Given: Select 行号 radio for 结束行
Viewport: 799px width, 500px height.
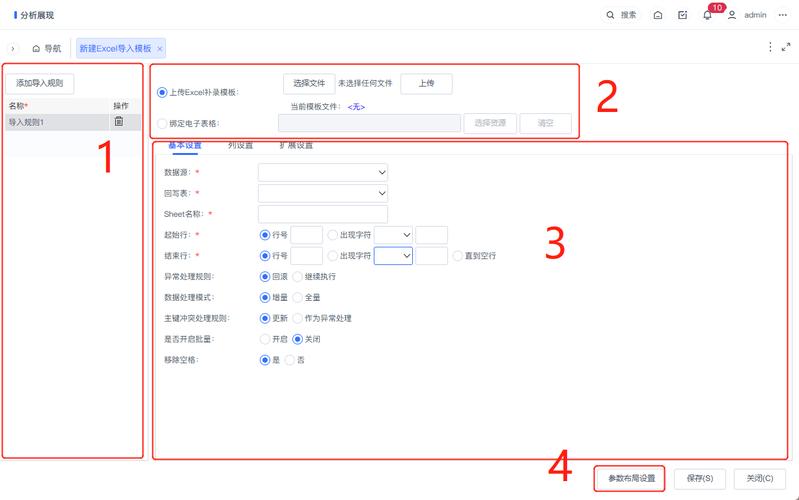Looking at the screenshot, I should coord(264,256).
